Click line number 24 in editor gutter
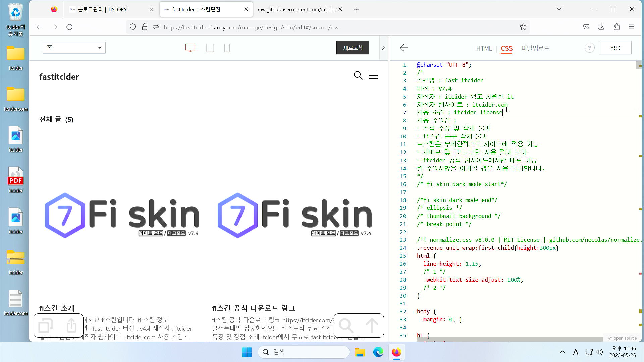 (x=403, y=248)
